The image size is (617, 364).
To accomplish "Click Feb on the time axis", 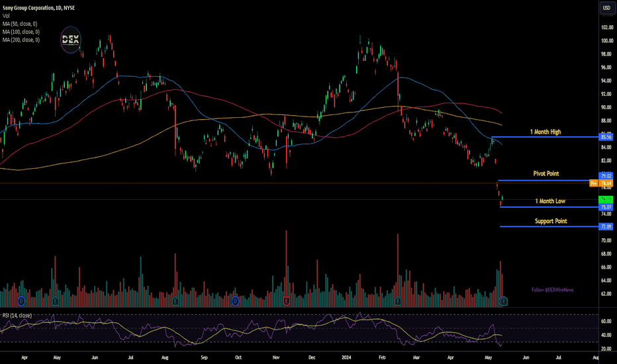I will tap(382, 357).
